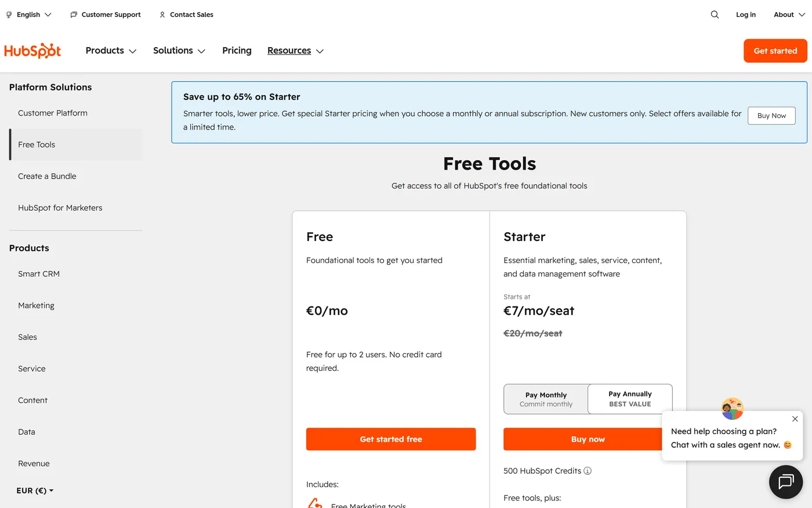This screenshot has height=508, width=812.
Task: Open the Solutions menu dropdown
Action: [x=179, y=51]
